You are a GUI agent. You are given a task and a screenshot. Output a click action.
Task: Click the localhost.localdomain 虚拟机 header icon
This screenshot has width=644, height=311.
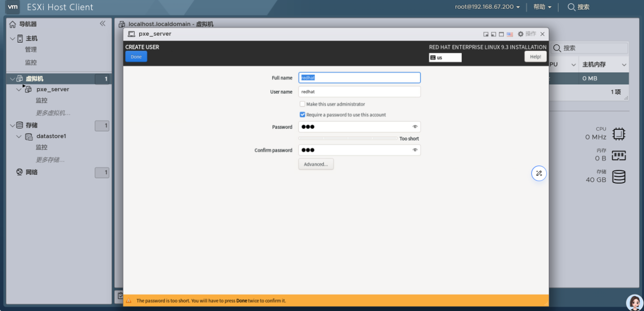pyautogui.click(x=122, y=24)
